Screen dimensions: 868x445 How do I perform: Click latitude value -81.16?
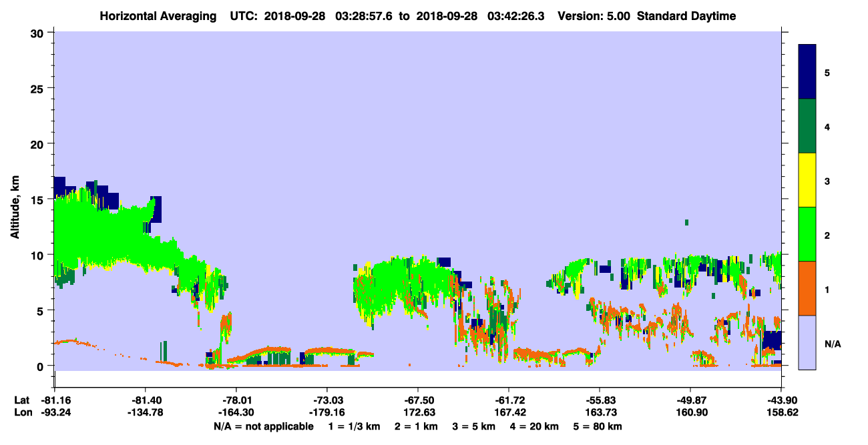[55, 400]
